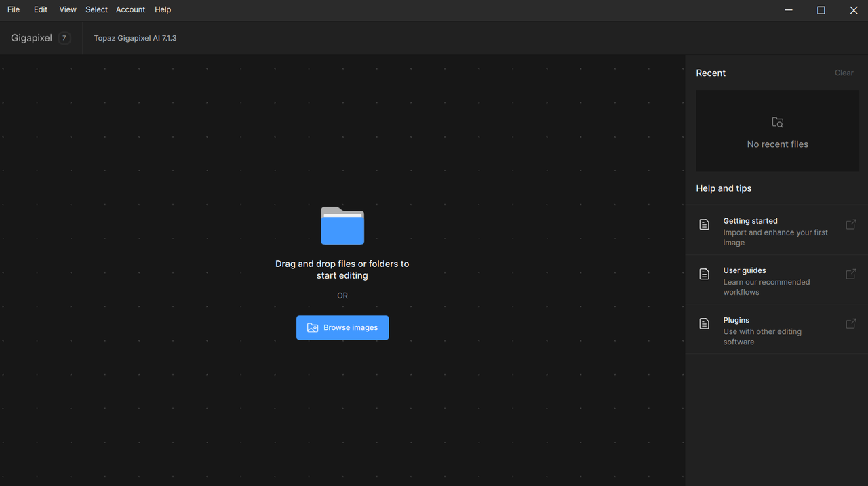This screenshot has height=486, width=868.
Task: Click the Drag and drop files instruction text
Action: (342, 270)
